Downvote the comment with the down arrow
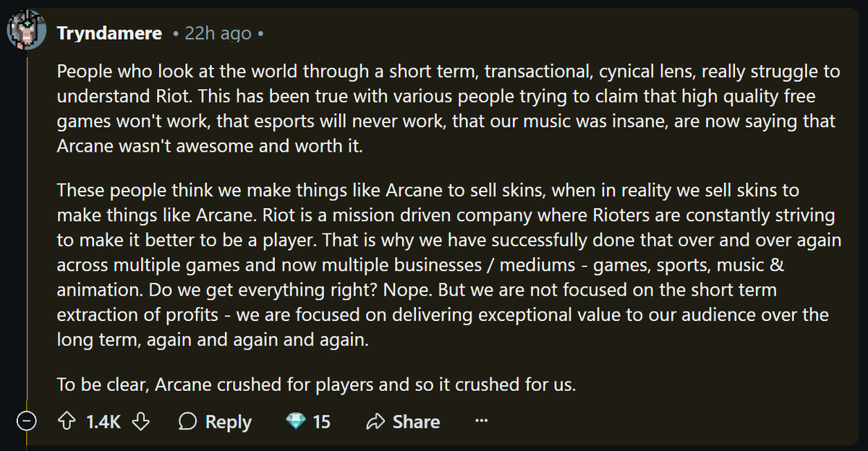Screen dimensions: 868x451 [141, 421]
